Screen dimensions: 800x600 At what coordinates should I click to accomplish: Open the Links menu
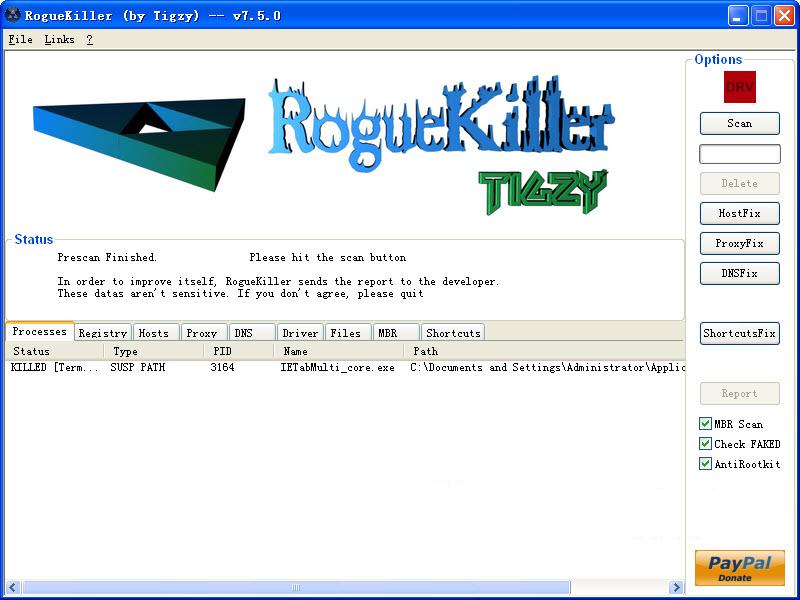point(59,39)
